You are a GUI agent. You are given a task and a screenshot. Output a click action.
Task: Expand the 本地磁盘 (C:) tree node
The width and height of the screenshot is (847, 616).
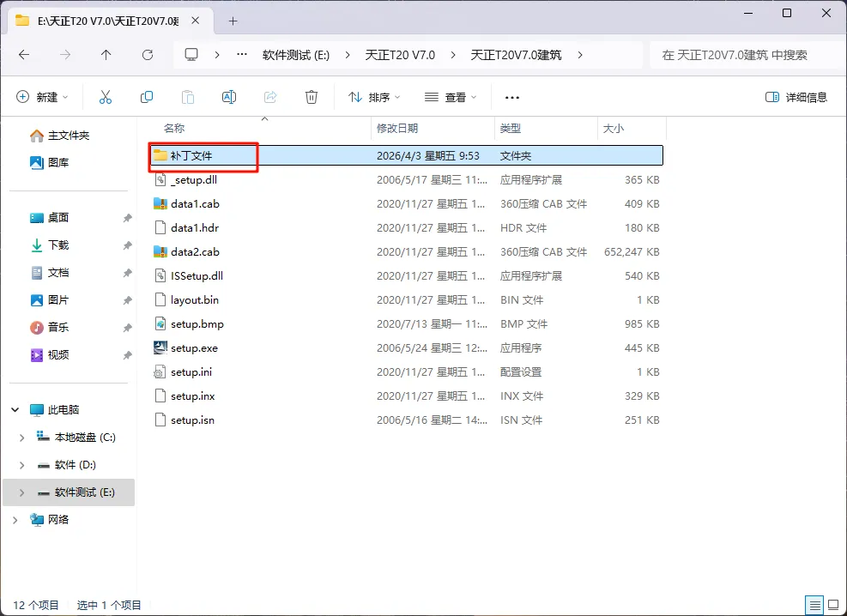(21, 438)
